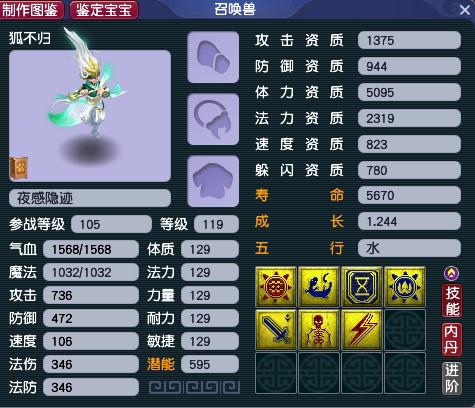Click the 夜感隐迹 name field
The height and width of the screenshot is (408, 475).
[90, 198]
